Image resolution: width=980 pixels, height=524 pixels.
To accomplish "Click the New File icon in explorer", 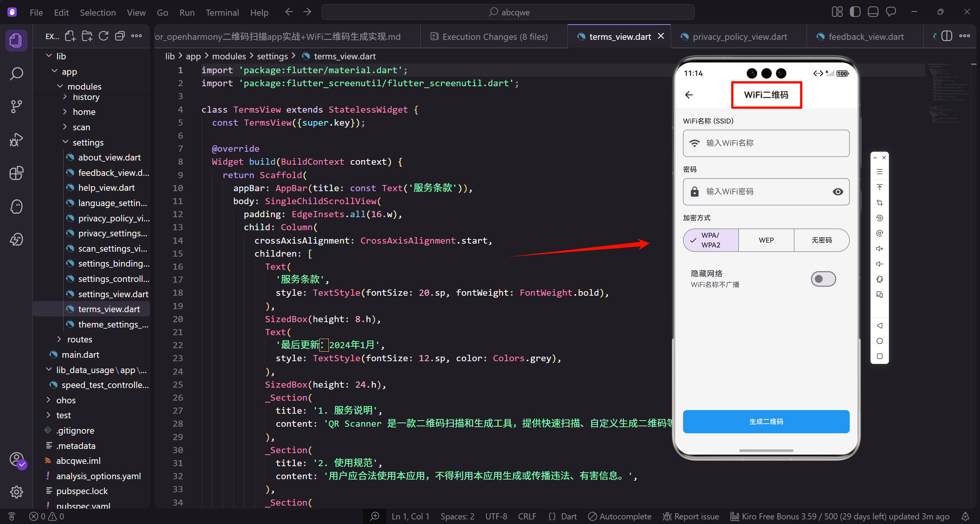I will pos(70,36).
